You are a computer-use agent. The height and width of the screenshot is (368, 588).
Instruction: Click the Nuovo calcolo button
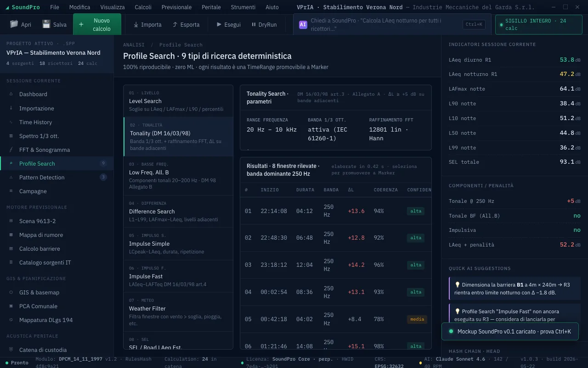pyautogui.click(x=97, y=24)
